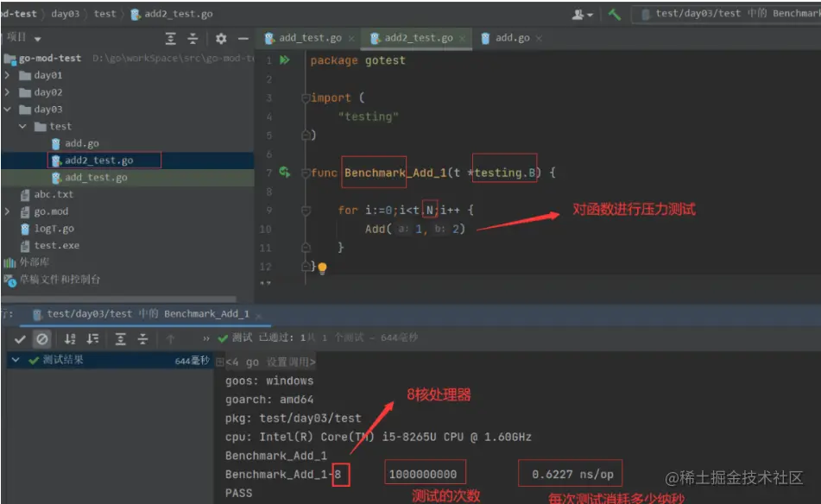
Task: Collapse the day03 folder
Action: pos(7,110)
